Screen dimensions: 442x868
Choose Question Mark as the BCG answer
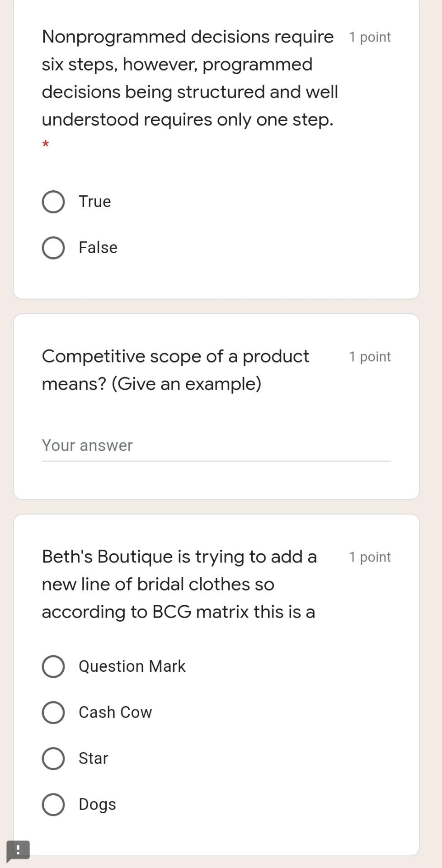[x=53, y=665]
